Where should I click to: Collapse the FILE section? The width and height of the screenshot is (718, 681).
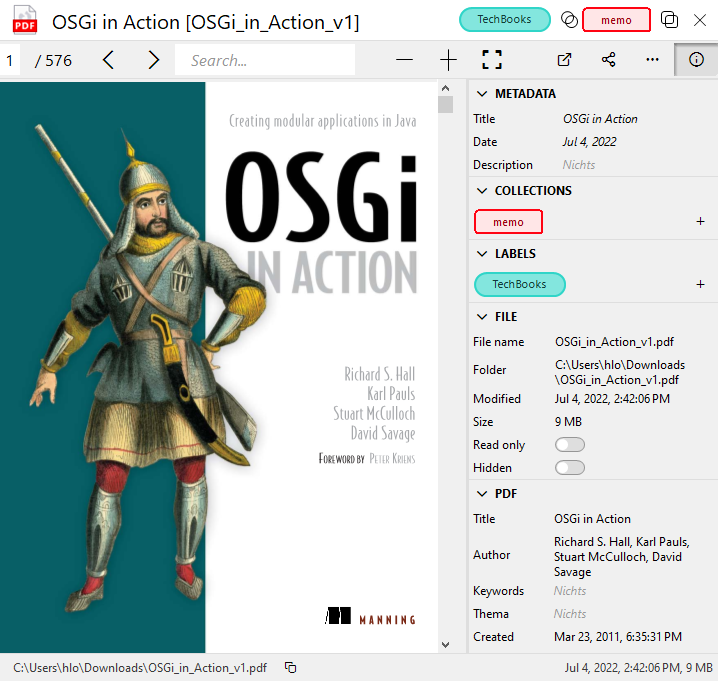[x=482, y=317]
